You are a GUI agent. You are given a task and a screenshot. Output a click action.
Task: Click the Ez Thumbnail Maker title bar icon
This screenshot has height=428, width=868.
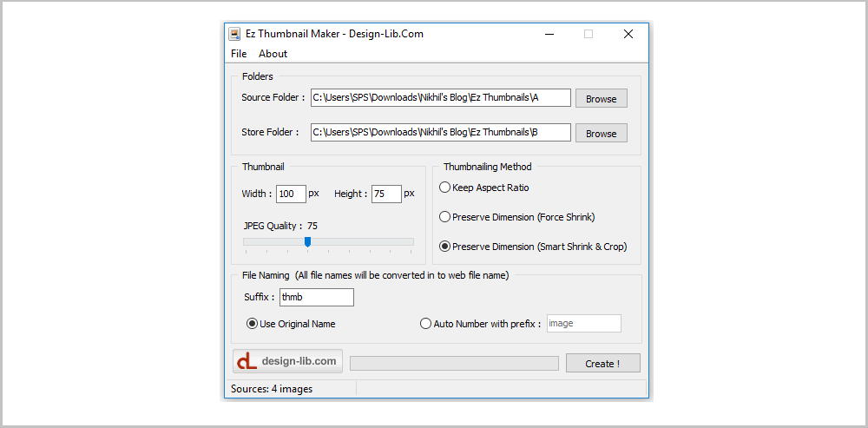pos(234,34)
